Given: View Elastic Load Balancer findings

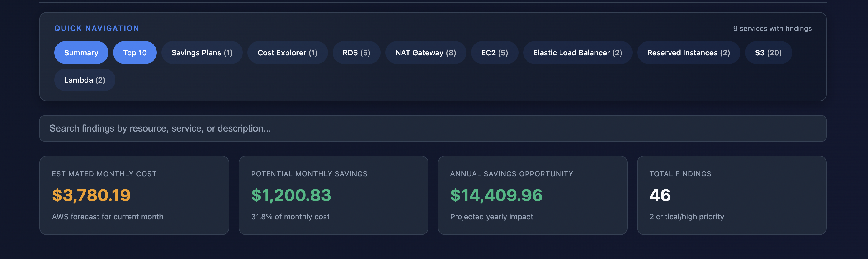Looking at the screenshot, I should 577,53.
